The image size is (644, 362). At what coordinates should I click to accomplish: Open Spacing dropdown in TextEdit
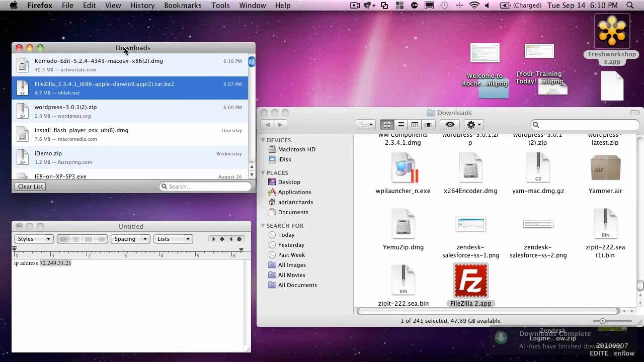pyautogui.click(x=129, y=239)
